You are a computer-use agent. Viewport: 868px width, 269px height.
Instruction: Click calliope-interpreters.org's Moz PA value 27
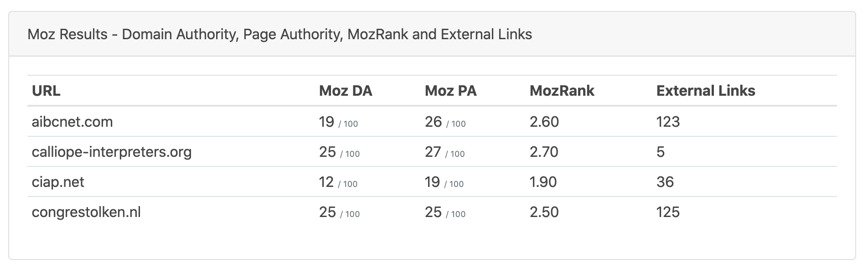433,152
